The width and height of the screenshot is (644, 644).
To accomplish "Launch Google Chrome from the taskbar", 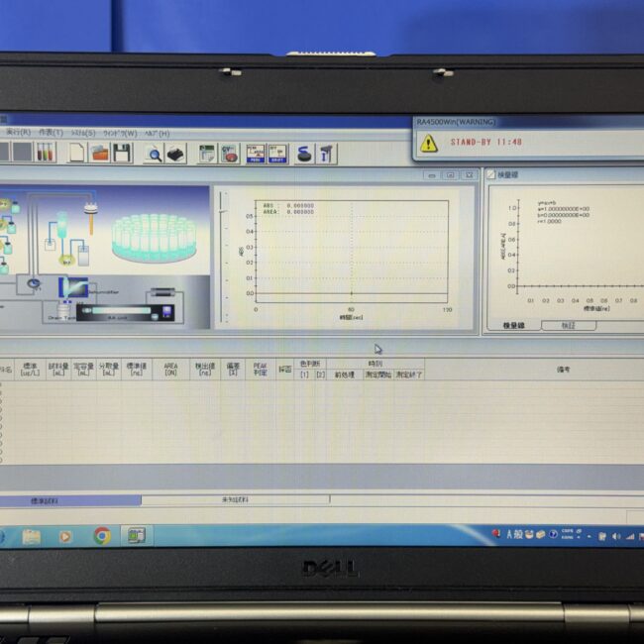I will [102, 536].
